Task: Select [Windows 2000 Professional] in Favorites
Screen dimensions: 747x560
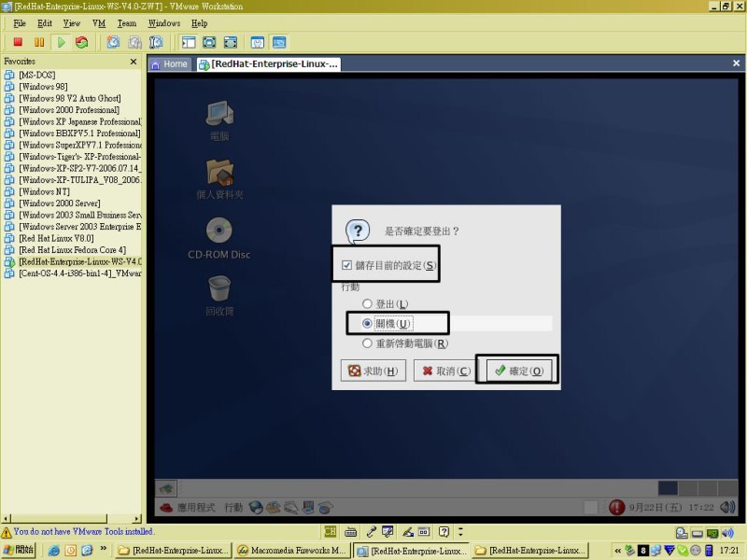Action: (x=69, y=110)
